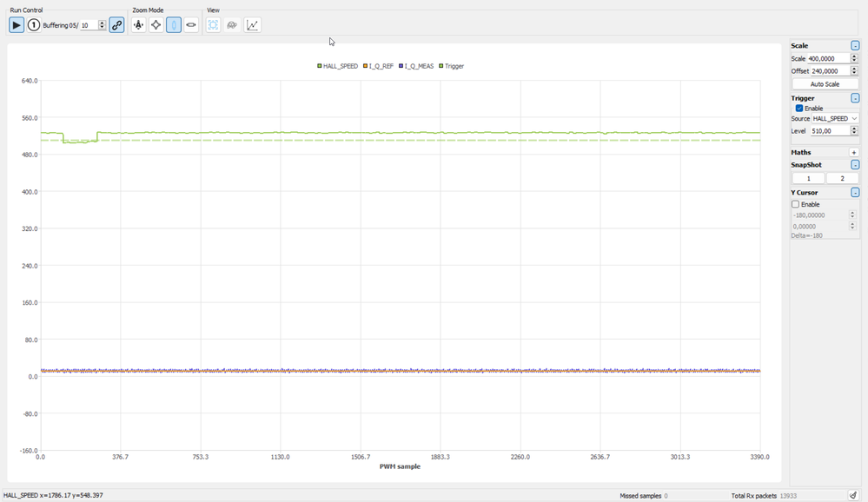Click the 640.0 y-axis label

[30, 81]
